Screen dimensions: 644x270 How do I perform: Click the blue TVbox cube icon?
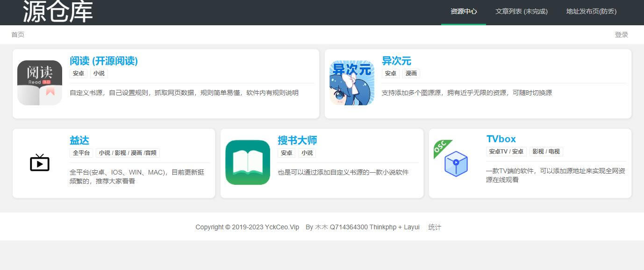pyautogui.click(x=456, y=163)
